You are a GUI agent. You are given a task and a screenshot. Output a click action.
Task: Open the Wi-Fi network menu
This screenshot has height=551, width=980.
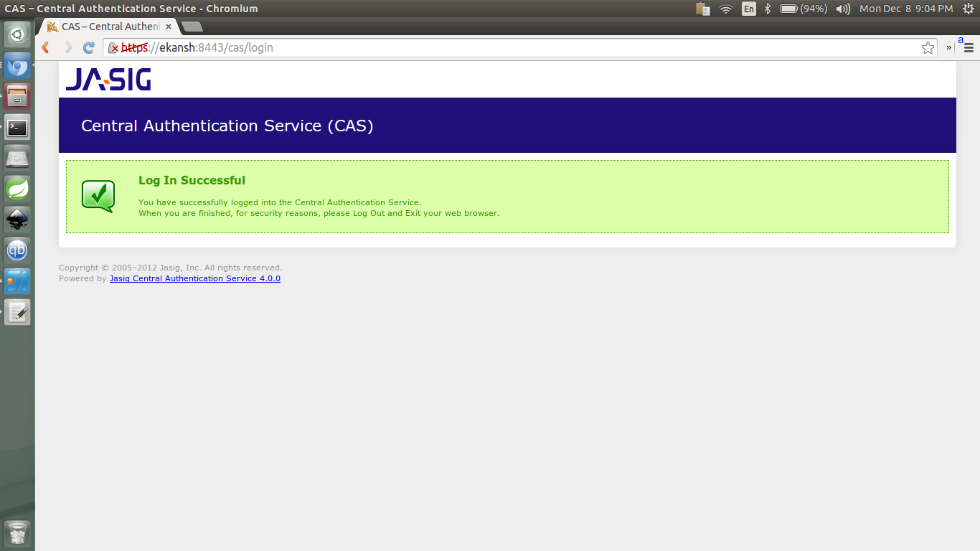pyautogui.click(x=725, y=9)
